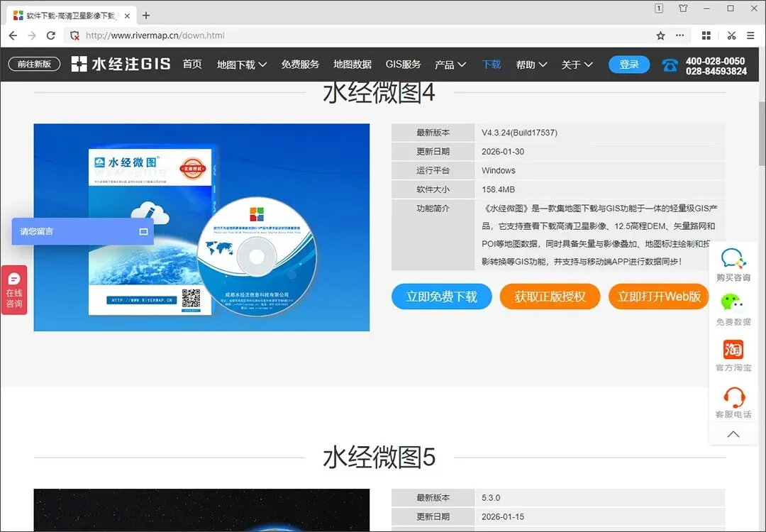766x532 pixels.
Task: Open the 官方淘宝 Taobao icon
Action: coord(733,350)
